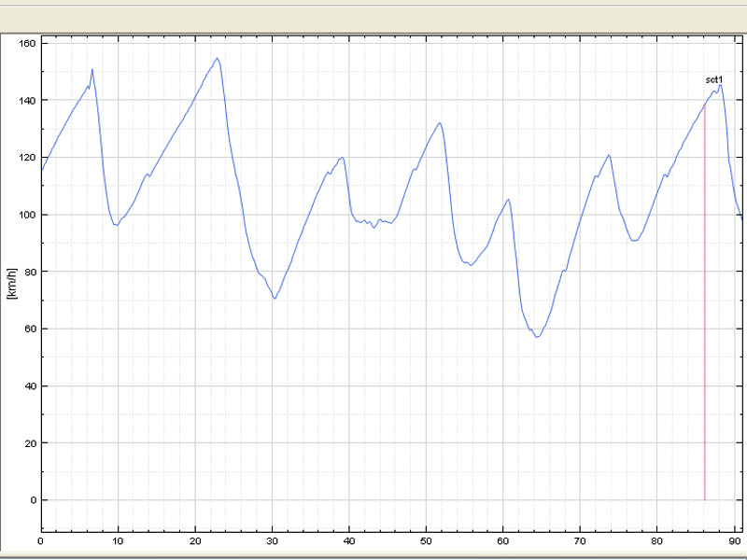Click the final peak beside sct1 label
This screenshot has height=560, width=747.
pyautogui.click(x=720, y=85)
